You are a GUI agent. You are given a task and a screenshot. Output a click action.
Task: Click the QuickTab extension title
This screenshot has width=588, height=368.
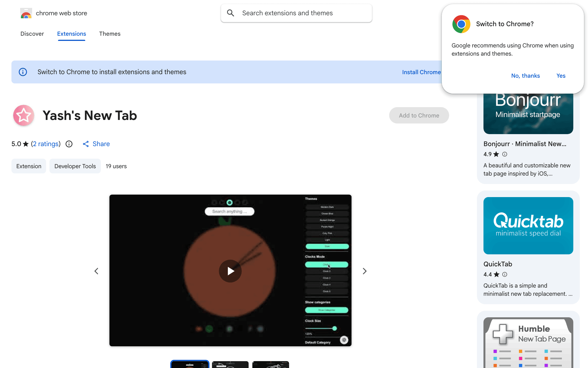(x=498, y=264)
